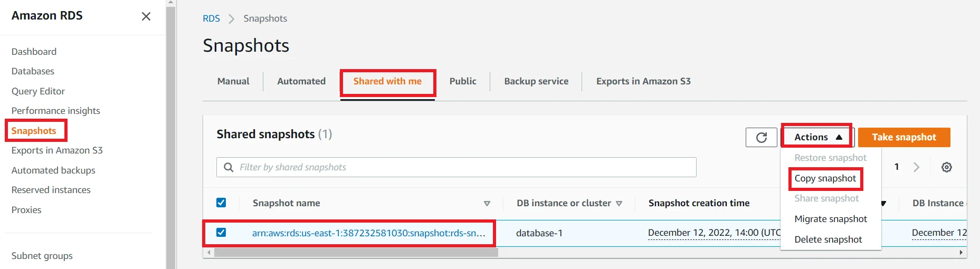
Task: Click the December 12, 2022, 14:00 creation time
Action: tap(714, 233)
